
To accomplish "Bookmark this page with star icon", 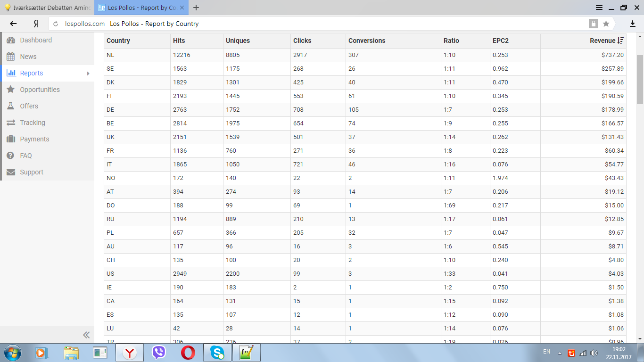I will coord(606,24).
